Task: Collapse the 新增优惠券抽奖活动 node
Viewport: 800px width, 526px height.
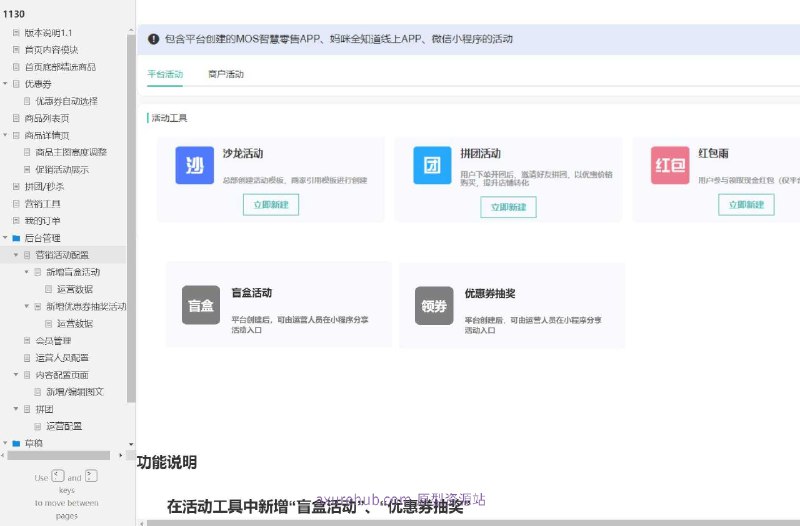Action: pyautogui.click(x=27, y=306)
